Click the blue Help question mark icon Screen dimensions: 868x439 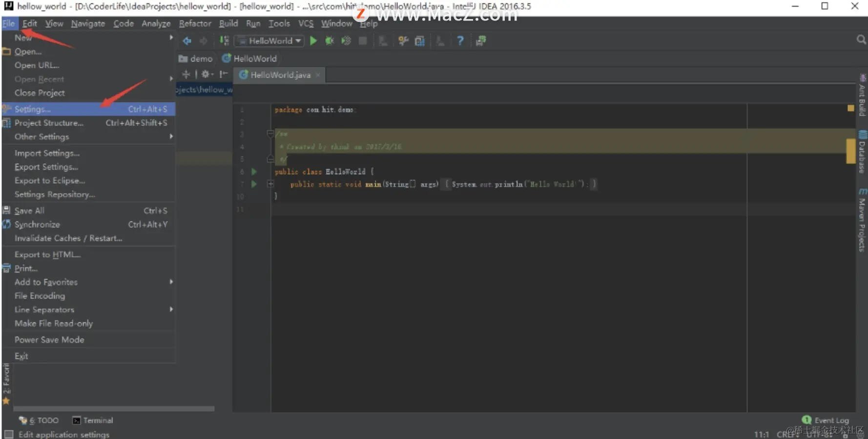[x=460, y=41]
